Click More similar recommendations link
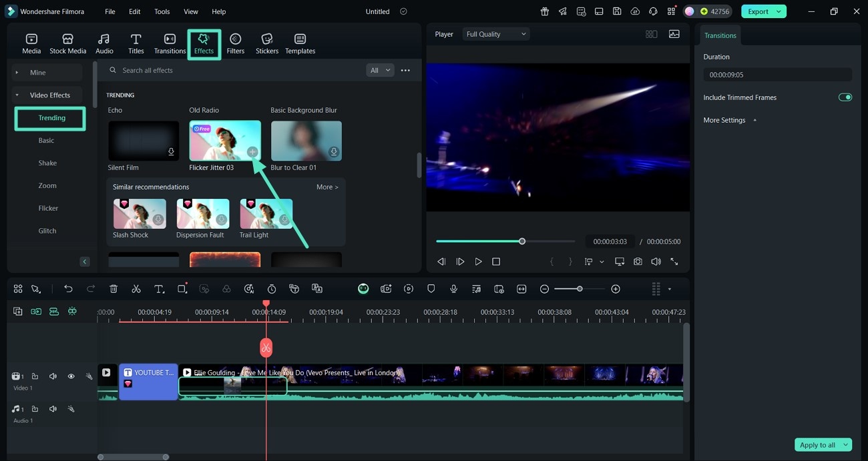This screenshot has height=461, width=868. tap(327, 187)
